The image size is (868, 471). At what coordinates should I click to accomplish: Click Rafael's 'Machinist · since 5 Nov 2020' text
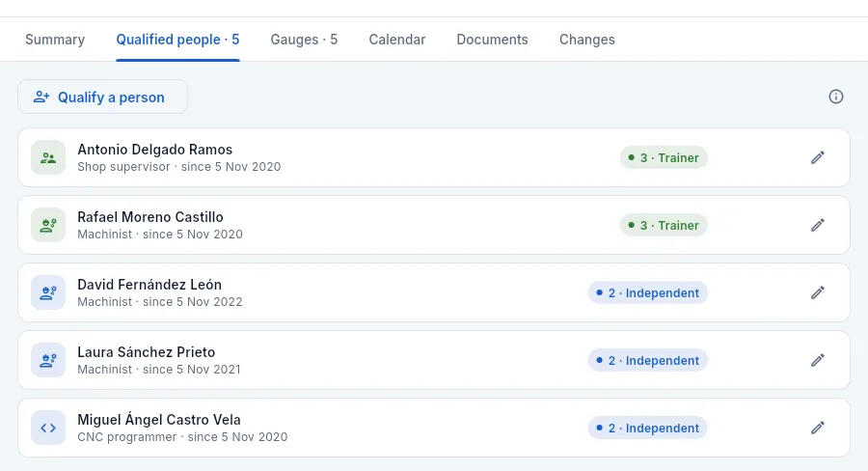click(160, 235)
